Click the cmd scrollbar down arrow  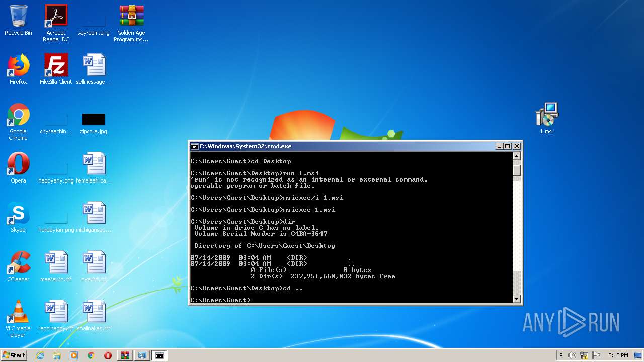click(x=517, y=299)
